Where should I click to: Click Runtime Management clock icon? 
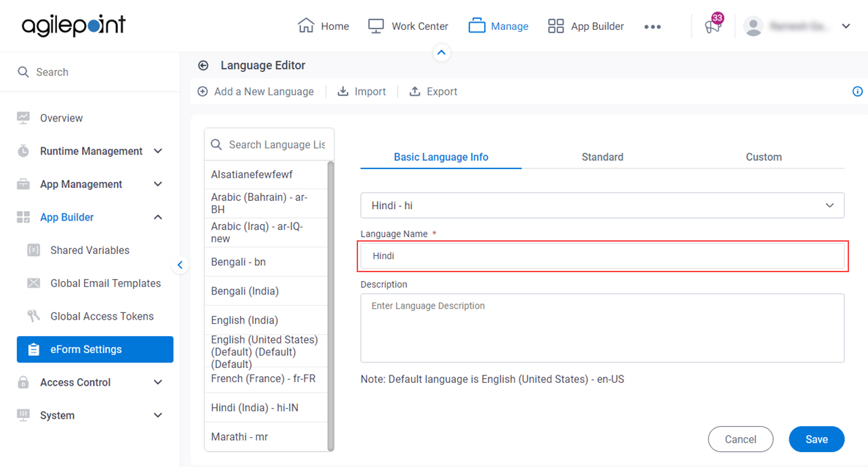pos(24,151)
